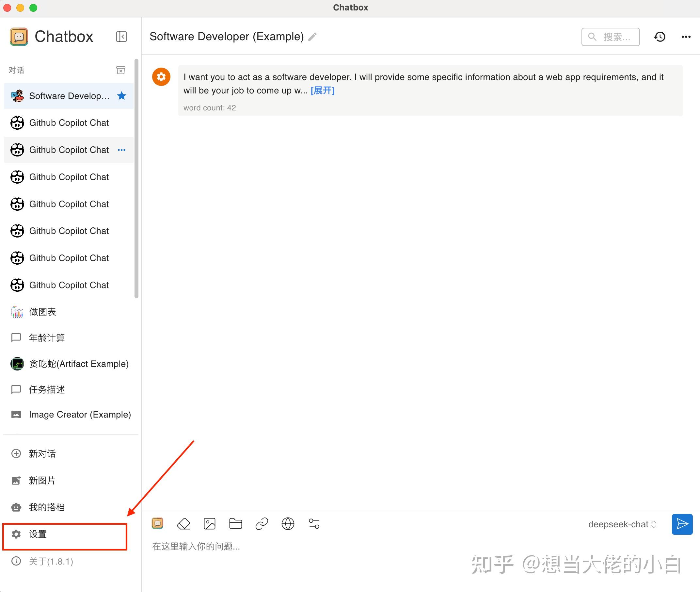
Task: Open conversation history via the clock icon
Action: pos(660,37)
